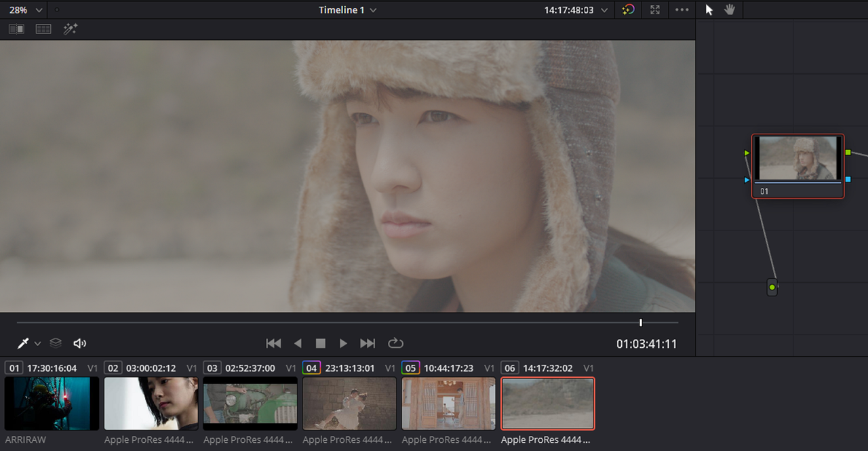Open the timecode display options dropdown
This screenshot has height=451, width=868.
tap(604, 10)
